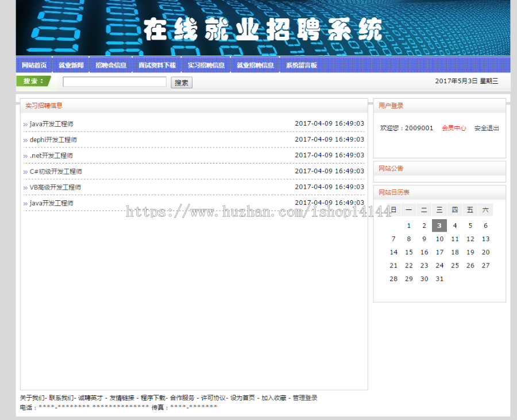Select the 面试资料下载 menu item
The height and width of the screenshot is (420, 517).
click(157, 65)
